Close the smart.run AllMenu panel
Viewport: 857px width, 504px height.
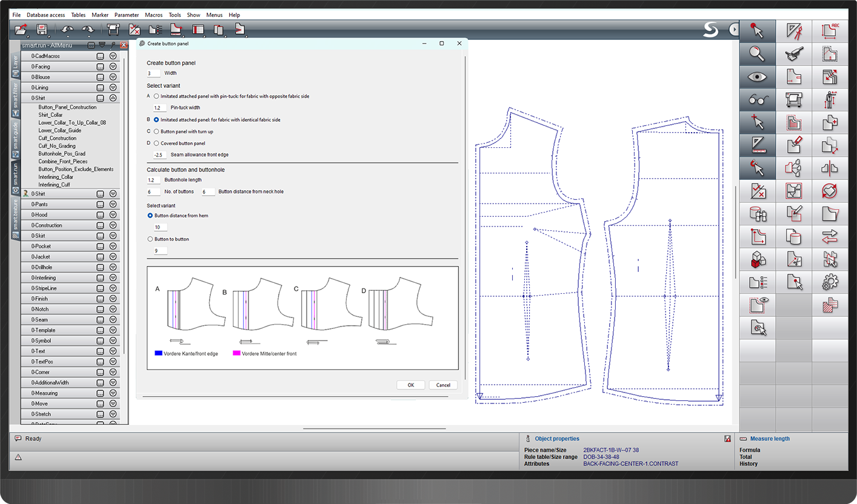(x=124, y=45)
